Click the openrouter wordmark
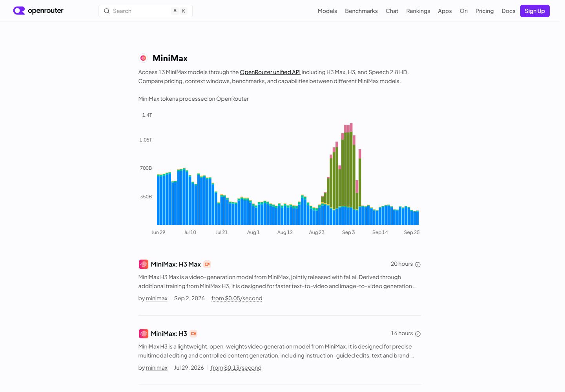The height and width of the screenshot is (392, 565). [46, 11]
